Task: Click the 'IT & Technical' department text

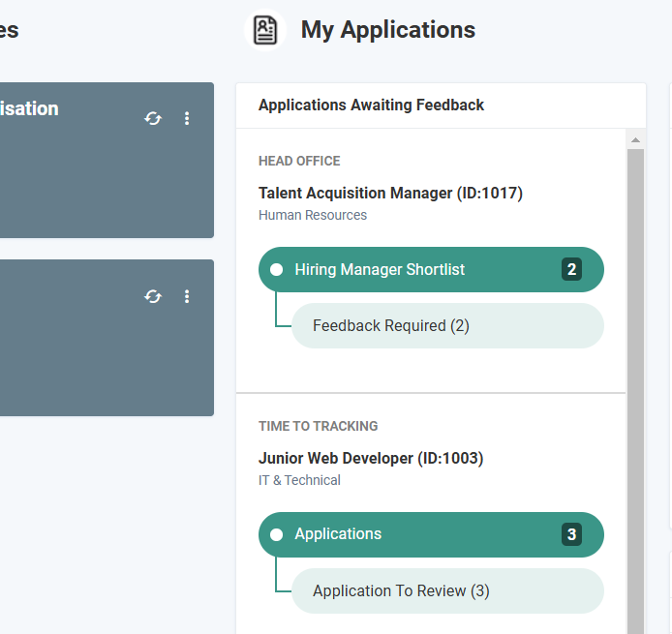Action: (x=299, y=480)
